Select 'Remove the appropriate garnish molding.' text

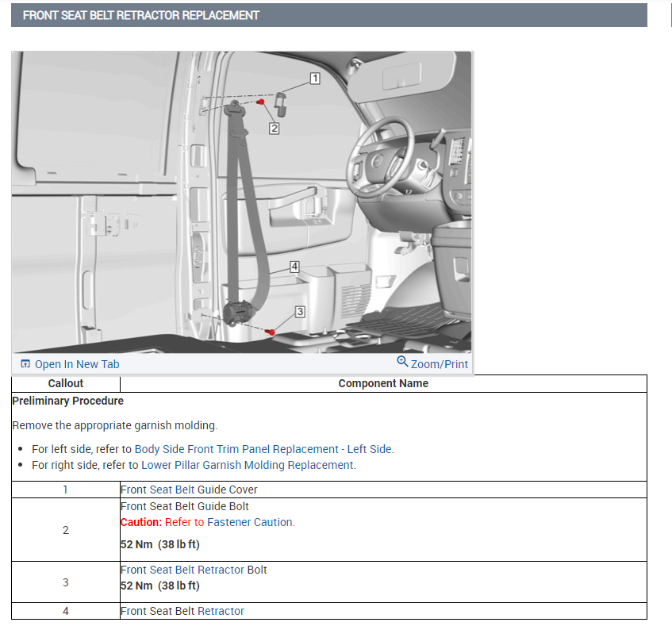pyautogui.click(x=115, y=425)
